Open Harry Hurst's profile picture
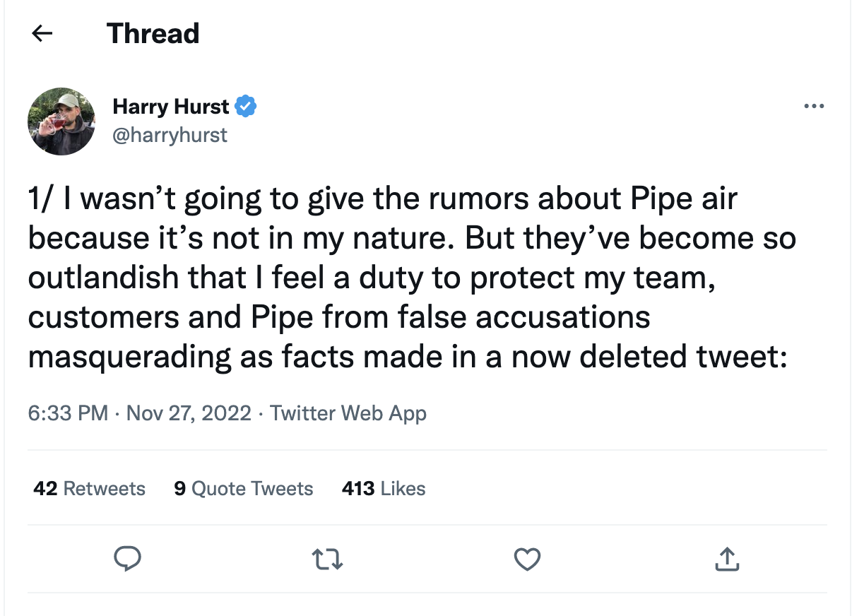The width and height of the screenshot is (852, 616). (x=61, y=122)
